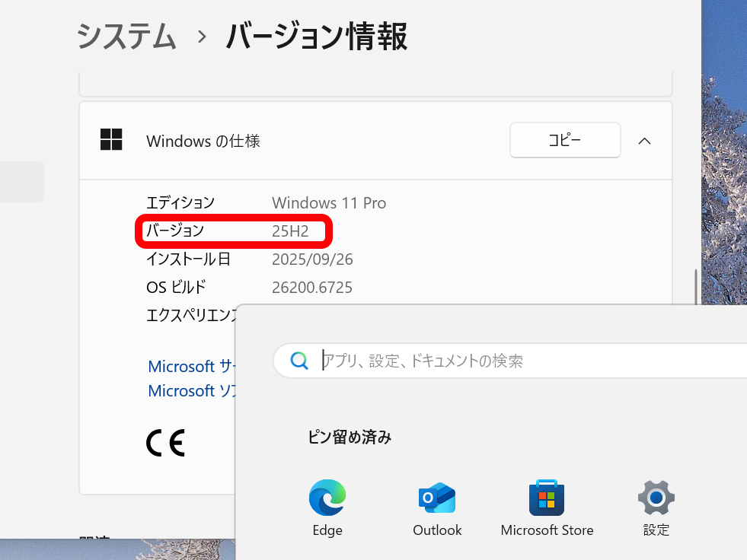Open Microsoft Edge from pinned apps
The height and width of the screenshot is (560, 747).
coord(327,499)
